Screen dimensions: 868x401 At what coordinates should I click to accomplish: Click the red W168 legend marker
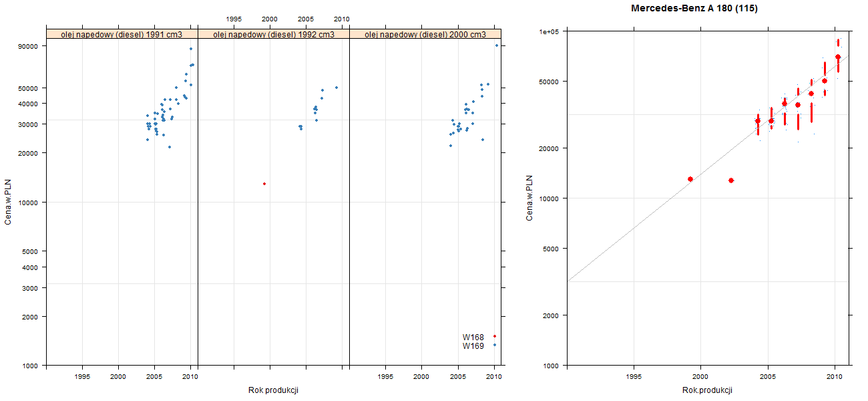(495, 336)
